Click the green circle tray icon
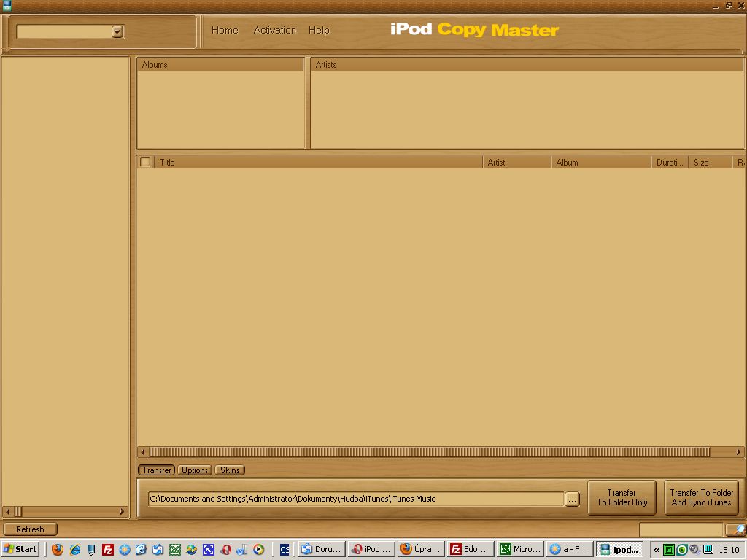The height and width of the screenshot is (560, 747). 682,550
